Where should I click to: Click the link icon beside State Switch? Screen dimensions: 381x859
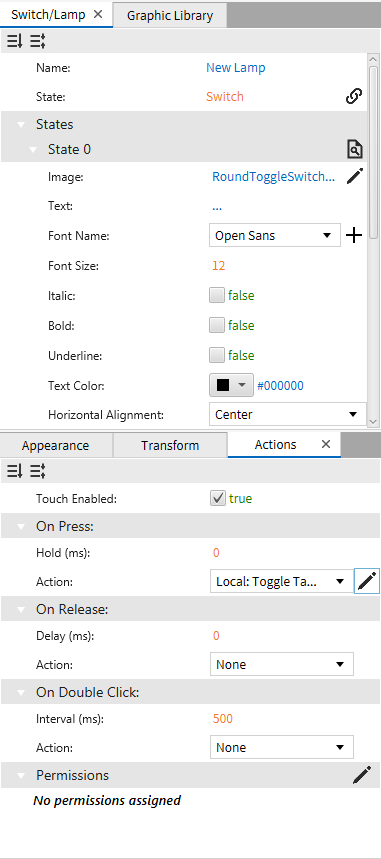(354, 96)
